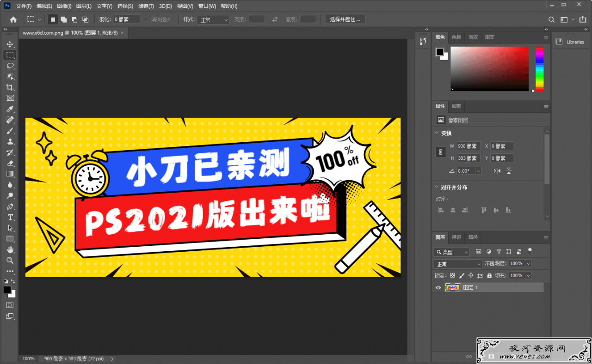592x364 pixels.
Task: Select the Pen tool
Action: [x=10, y=206]
